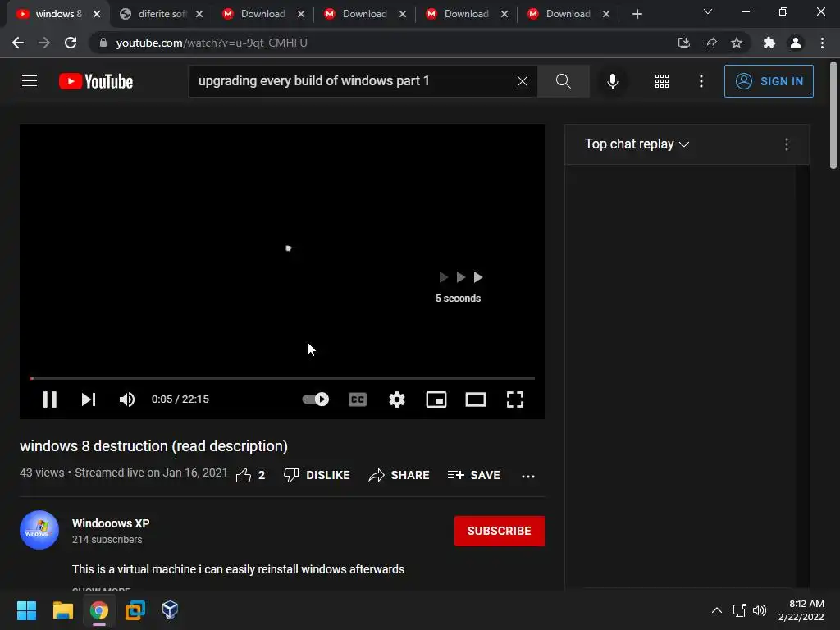
Task: Bookmark this tab star
Action: (x=737, y=43)
